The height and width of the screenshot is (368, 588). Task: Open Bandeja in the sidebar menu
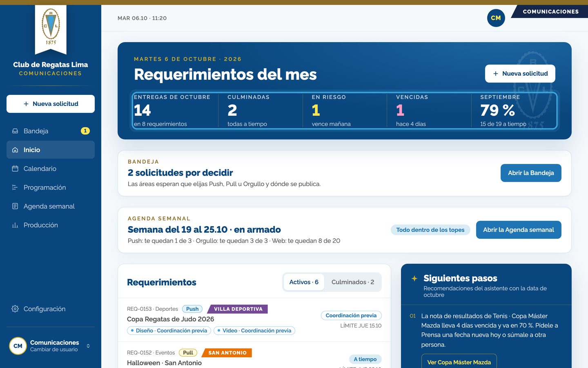[x=51, y=131]
